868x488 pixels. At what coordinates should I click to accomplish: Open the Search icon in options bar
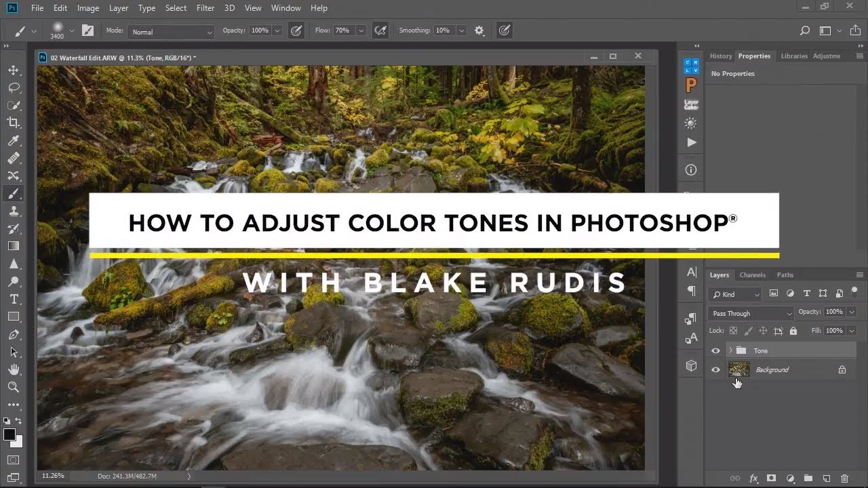[805, 30]
